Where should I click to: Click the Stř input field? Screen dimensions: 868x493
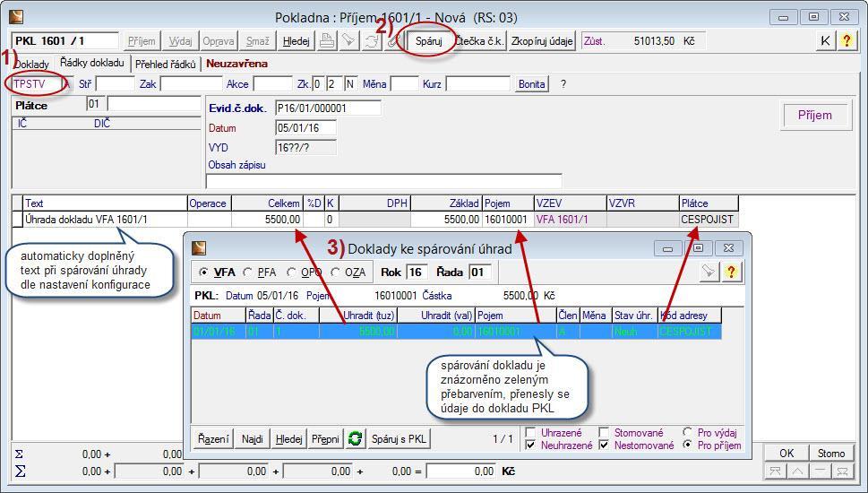(x=116, y=84)
